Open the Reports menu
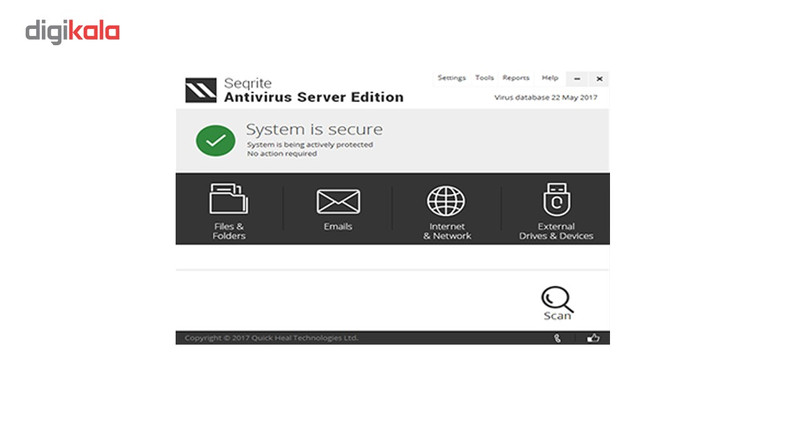 tap(516, 78)
